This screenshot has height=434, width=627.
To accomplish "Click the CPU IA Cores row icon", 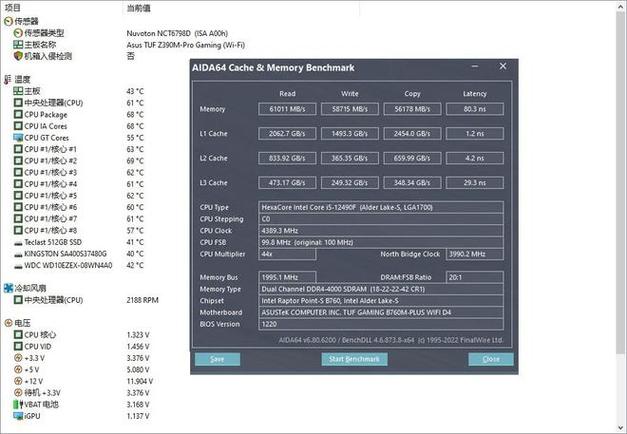I will point(18,126).
